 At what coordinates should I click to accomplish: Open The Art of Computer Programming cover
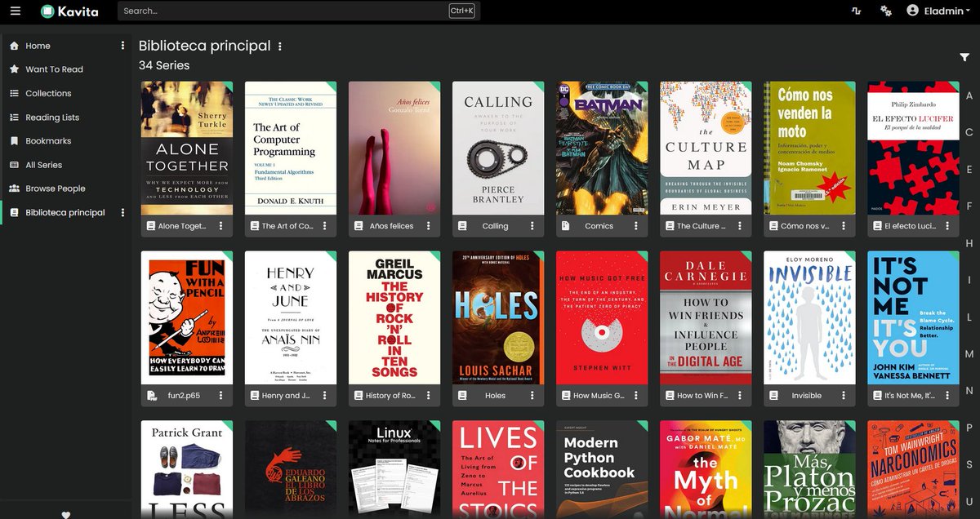[x=291, y=148]
